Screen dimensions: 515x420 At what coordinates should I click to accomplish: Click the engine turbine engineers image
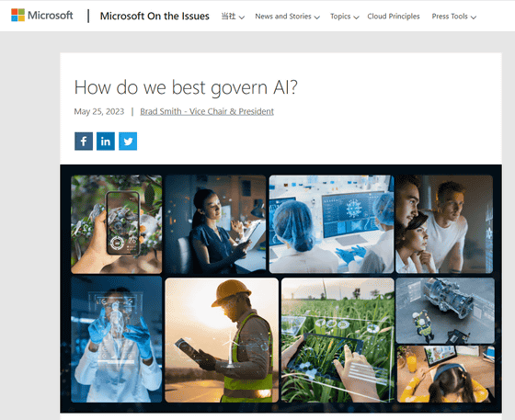445,311
